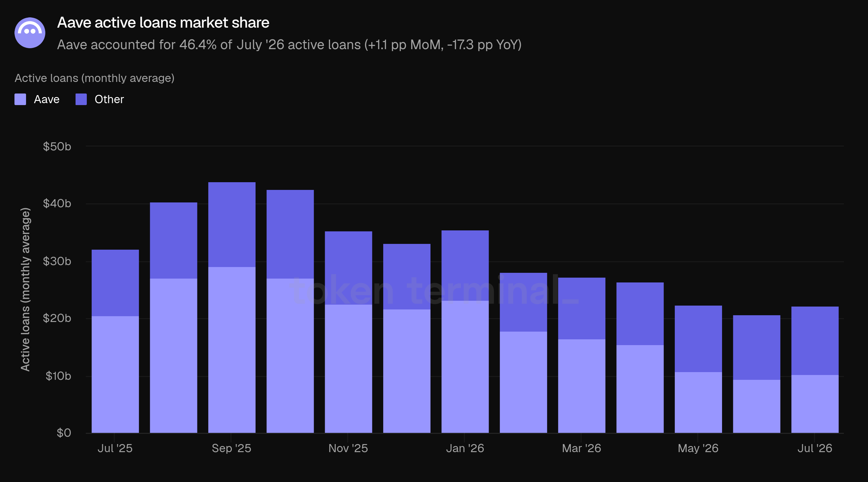Viewport: 868px width, 482px height.
Task: Click the rotated y-axis title 'Active loans (monthly average)'
Action: pos(25,290)
